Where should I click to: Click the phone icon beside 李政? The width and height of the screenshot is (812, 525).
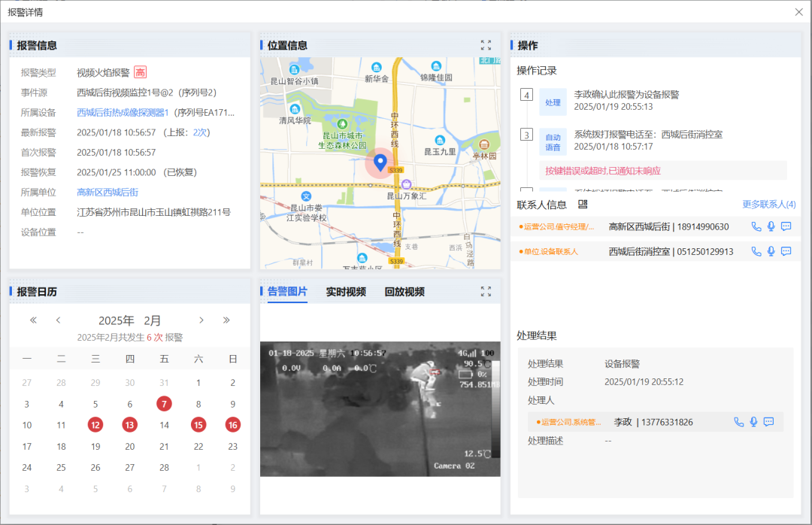coord(739,422)
